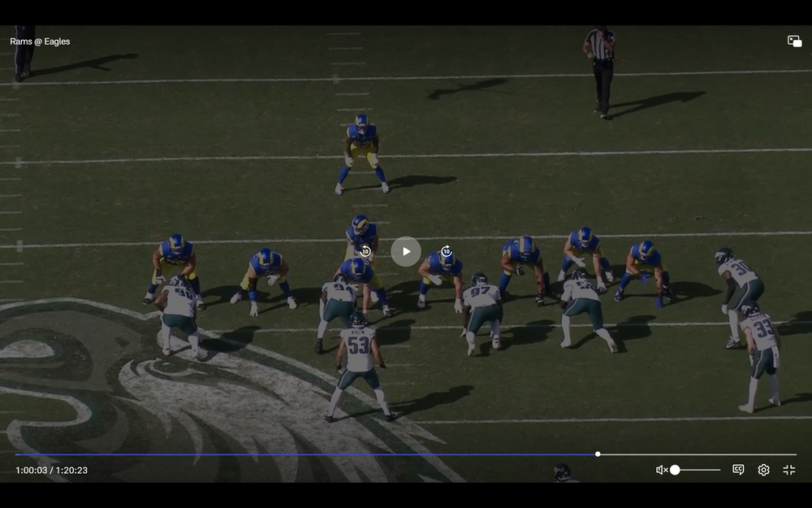Seek to the start of the blue progress bar
Viewport: 812px width, 508px height.
(x=17, y=454)
